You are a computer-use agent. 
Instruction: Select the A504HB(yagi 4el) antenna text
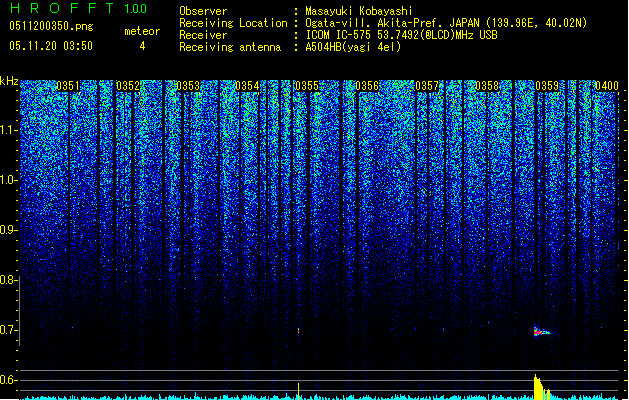click(x=353, y=47)
